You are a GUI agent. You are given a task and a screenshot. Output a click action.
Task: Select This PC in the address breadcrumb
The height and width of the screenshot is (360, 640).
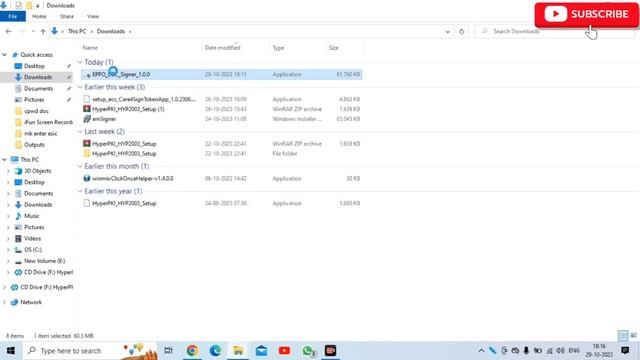coord(77,31)
